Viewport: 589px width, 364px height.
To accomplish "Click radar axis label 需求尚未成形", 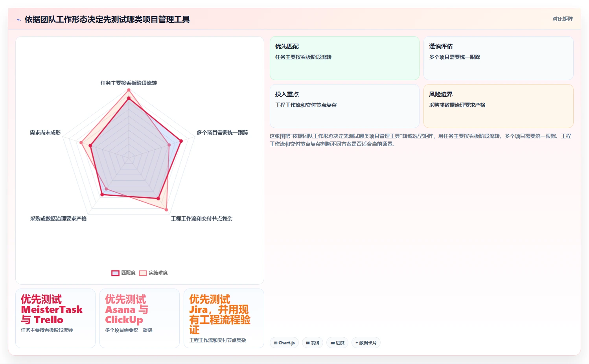I will pos(45,132).
